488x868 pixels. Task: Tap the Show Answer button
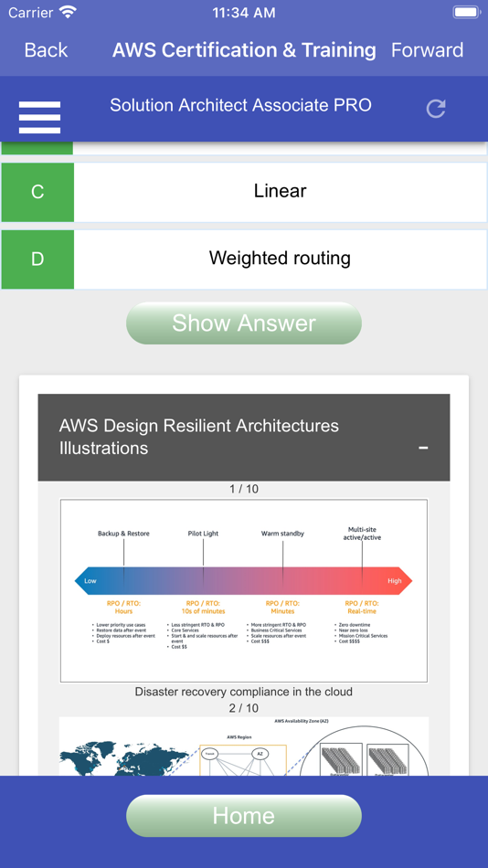coord(244,323)
